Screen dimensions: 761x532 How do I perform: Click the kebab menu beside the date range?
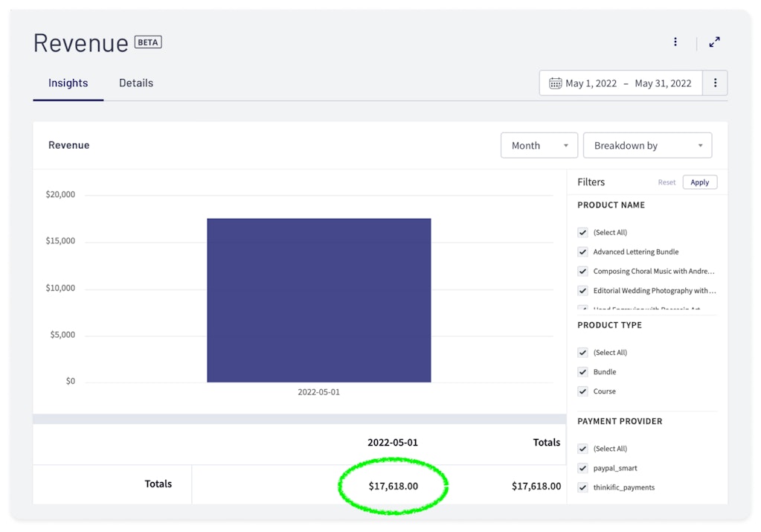[x=715, y=83]
